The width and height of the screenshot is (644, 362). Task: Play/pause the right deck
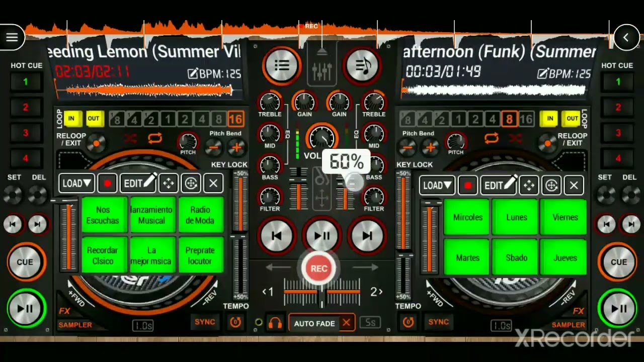click(x=618, y=309)
